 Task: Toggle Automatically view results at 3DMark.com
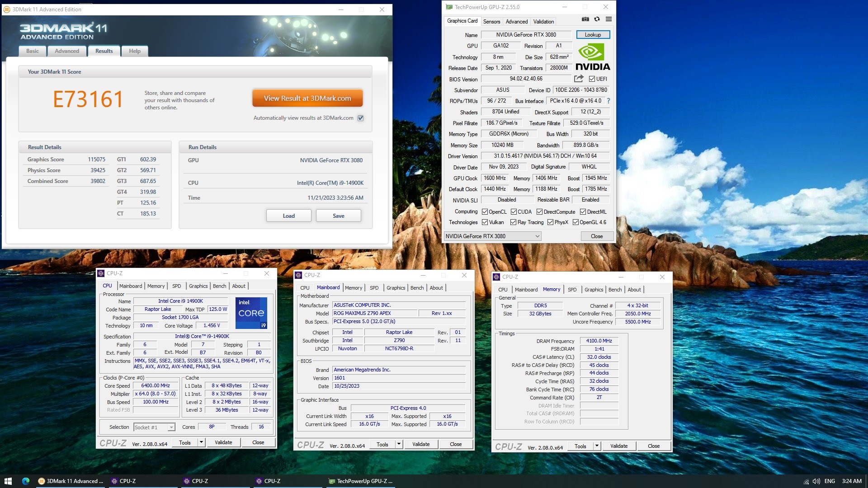pos(361,118)
